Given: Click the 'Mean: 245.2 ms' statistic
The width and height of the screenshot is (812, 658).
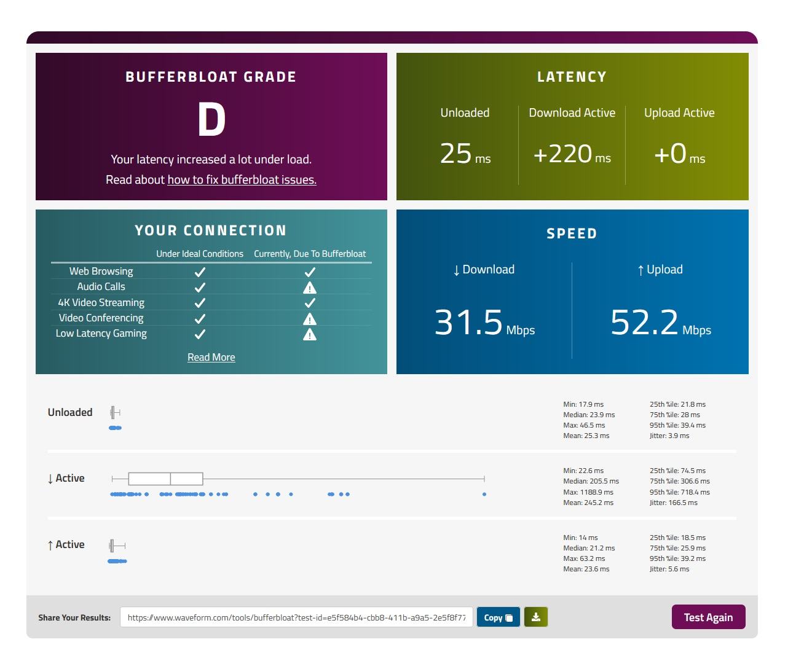Looking at the screenshot, I should pos(588,503).
